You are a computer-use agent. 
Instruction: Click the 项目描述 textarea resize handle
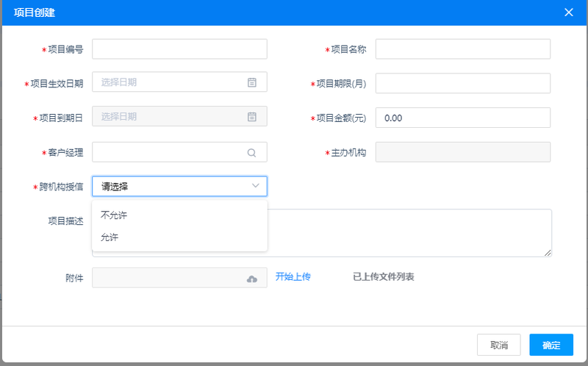pyautogui.click(x=548, y=253)
